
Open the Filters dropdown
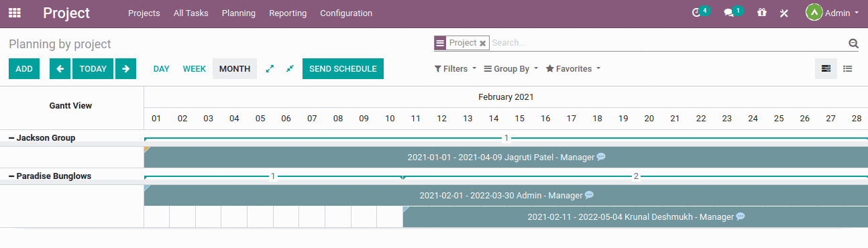click(455, 68)
